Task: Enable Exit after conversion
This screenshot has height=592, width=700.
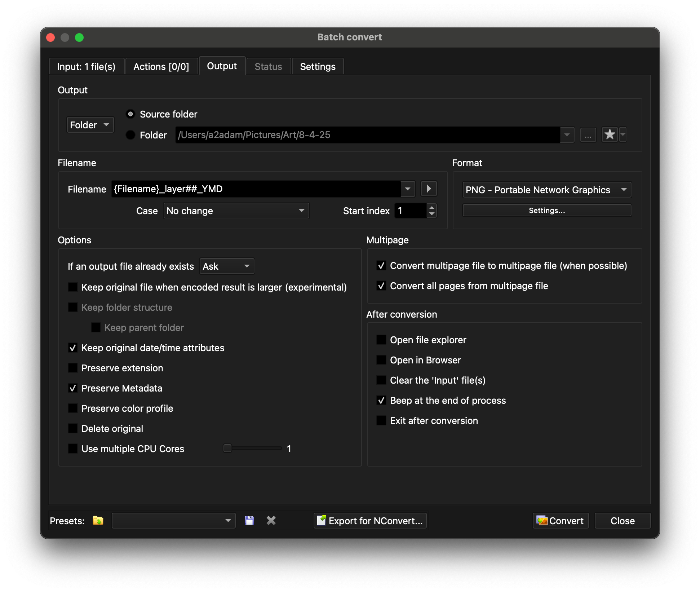Action: (381, 421)
